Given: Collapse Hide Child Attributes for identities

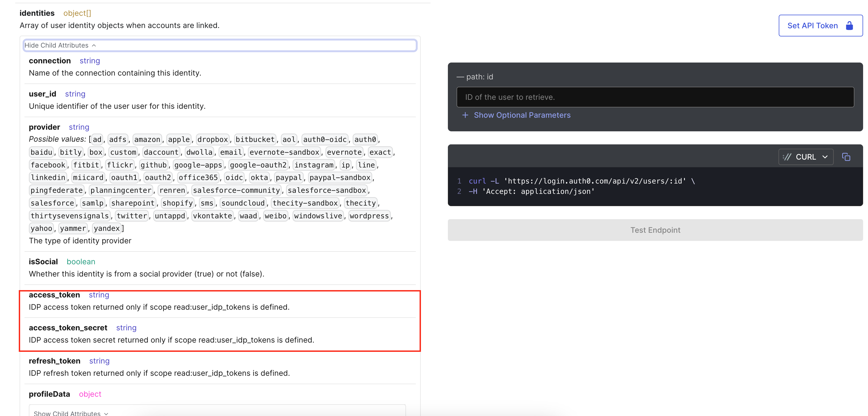Looking at the screenshot, I should pos(220,45).
